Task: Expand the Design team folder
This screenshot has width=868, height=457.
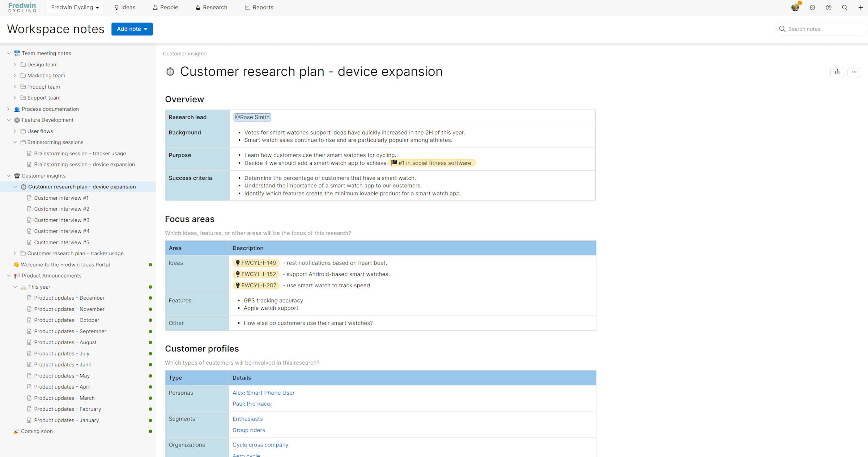Action: coord(14,64)
